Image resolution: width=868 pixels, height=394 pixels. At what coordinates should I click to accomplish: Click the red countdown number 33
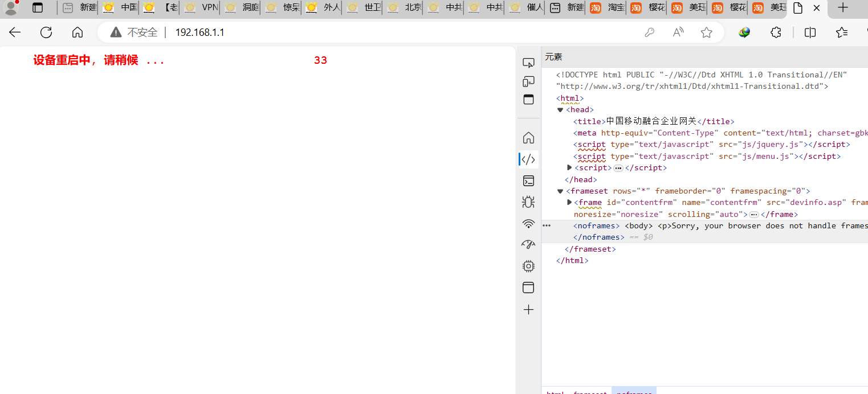point(320,60)
